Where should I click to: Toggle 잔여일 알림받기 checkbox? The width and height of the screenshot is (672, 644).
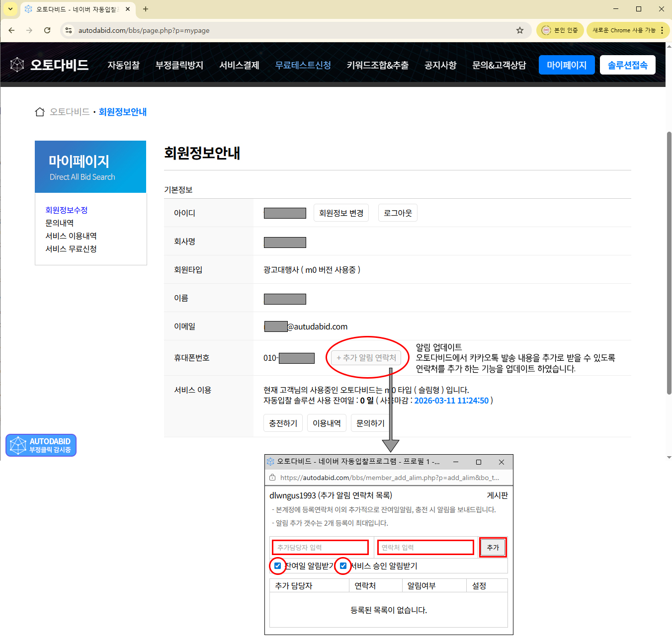coord(277,565)
